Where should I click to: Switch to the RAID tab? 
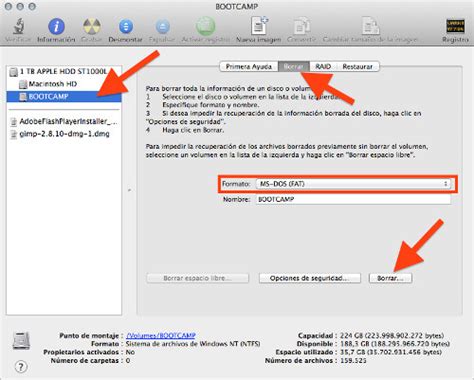tap(323, 67)
